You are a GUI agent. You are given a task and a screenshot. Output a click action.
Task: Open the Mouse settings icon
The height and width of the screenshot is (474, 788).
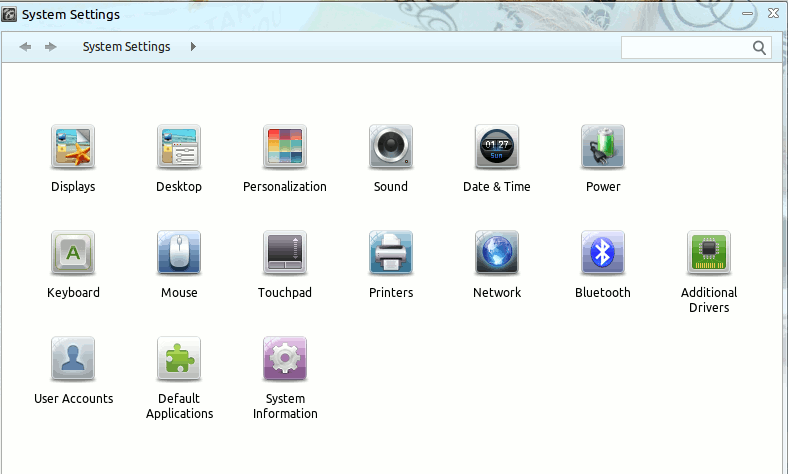pos(179,253)
